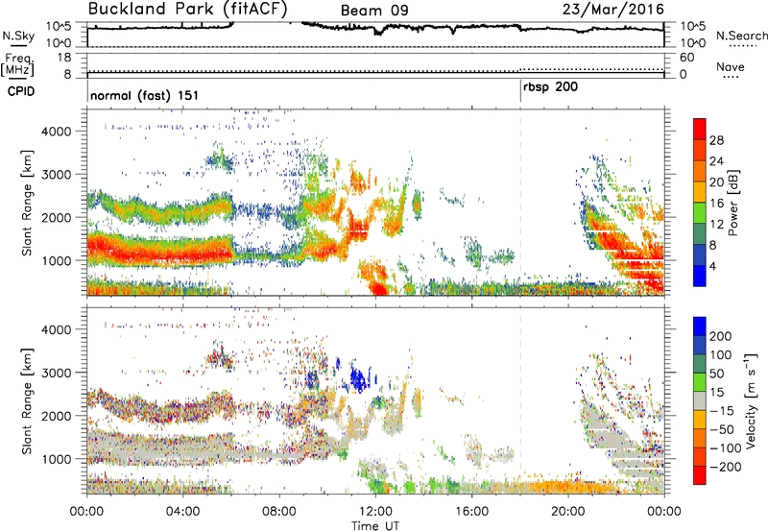
Task: Click the red bottom of the velocity colorbar
Action: click(700, 475)
